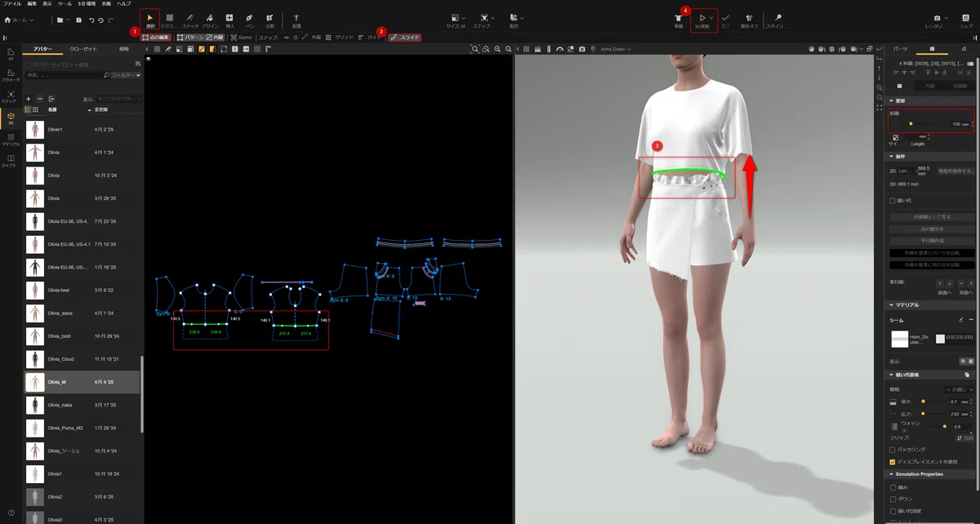Use the 注釈 annotation tool
The height and width of the screenshot is (524, 980).
click(x=269, y=20)
